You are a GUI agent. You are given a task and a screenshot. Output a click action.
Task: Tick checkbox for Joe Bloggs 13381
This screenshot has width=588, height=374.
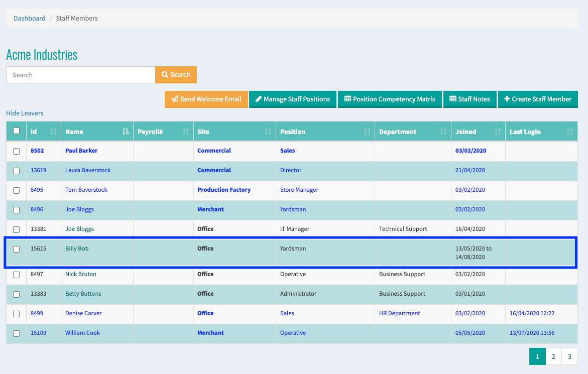coord(16,229)
